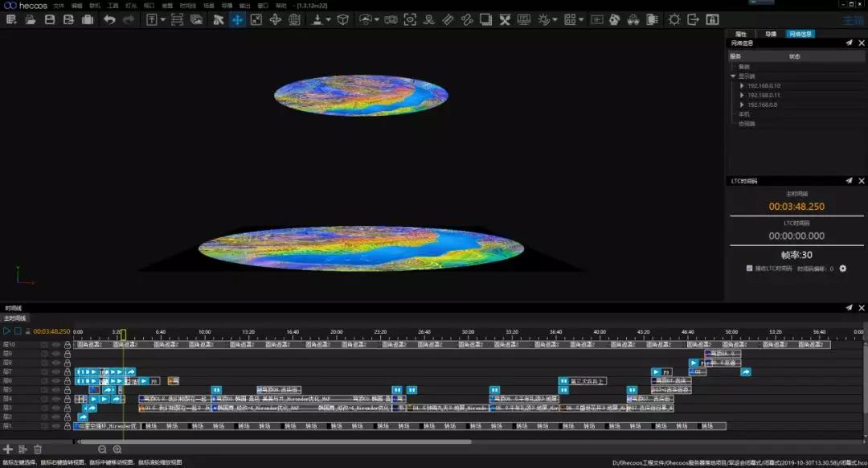868x468 pixels.
Task: Click the 3D cube icon
Action: pos(342,20)
